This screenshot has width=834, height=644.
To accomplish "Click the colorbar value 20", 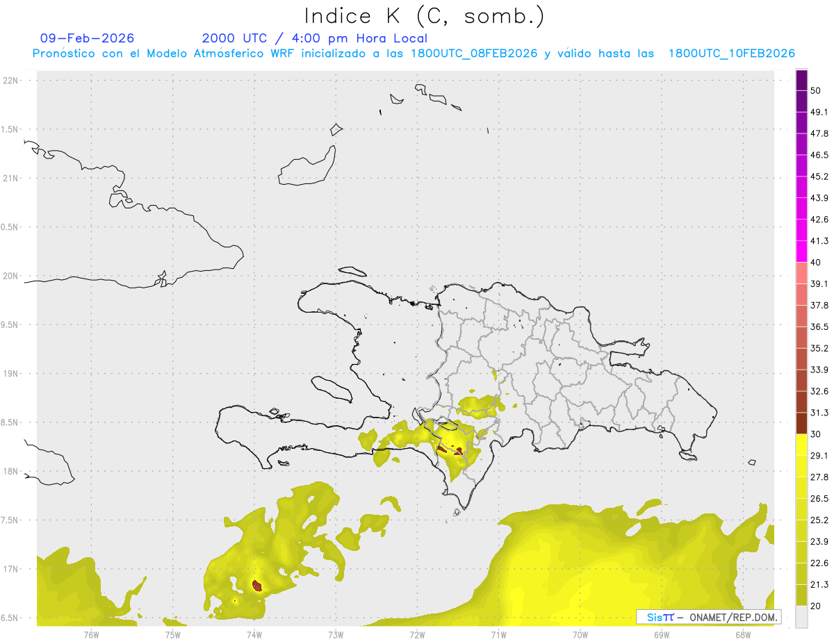I will tap(816, 606).
